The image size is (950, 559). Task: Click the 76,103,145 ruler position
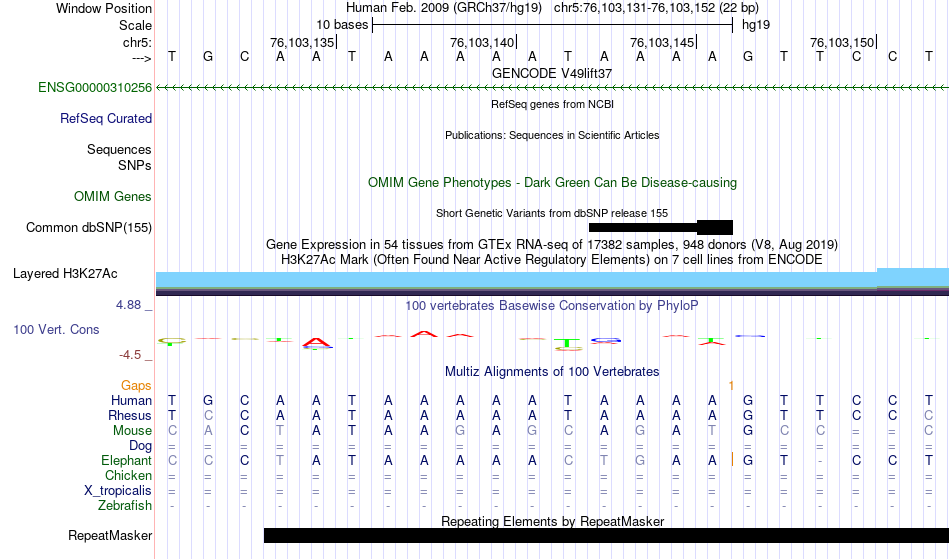pos(662,42)
